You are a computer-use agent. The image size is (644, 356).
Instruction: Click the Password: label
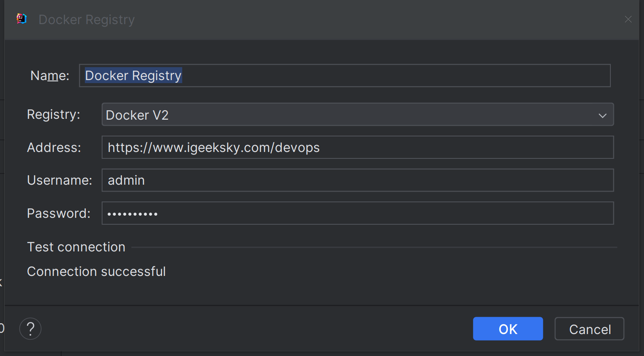click(59, 214)
